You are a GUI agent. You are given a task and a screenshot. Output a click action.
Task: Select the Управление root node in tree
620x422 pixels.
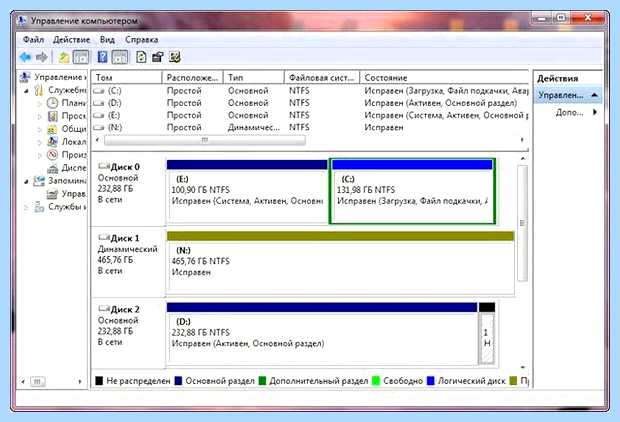[53, 77]
